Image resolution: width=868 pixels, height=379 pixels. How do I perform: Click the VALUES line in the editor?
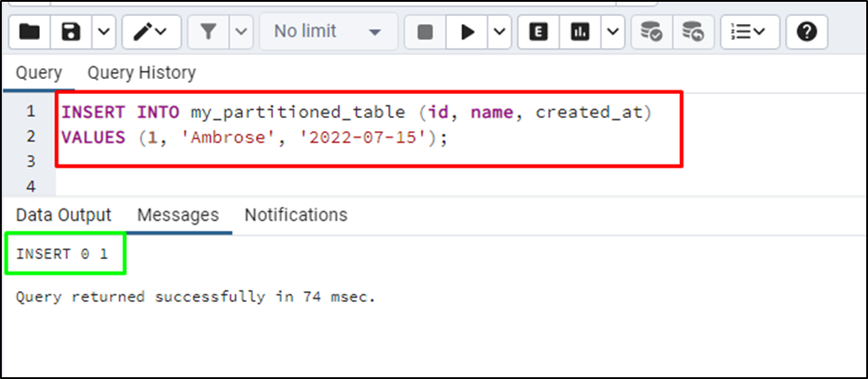click(x=254, y=138)
